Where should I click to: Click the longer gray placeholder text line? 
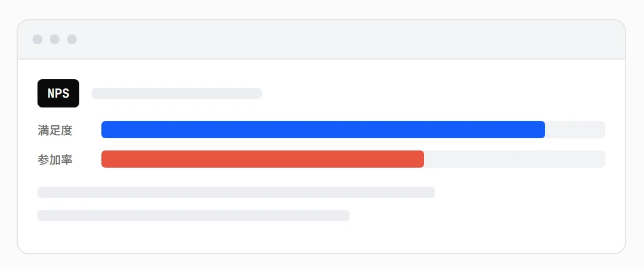click(x=236, y=192)
